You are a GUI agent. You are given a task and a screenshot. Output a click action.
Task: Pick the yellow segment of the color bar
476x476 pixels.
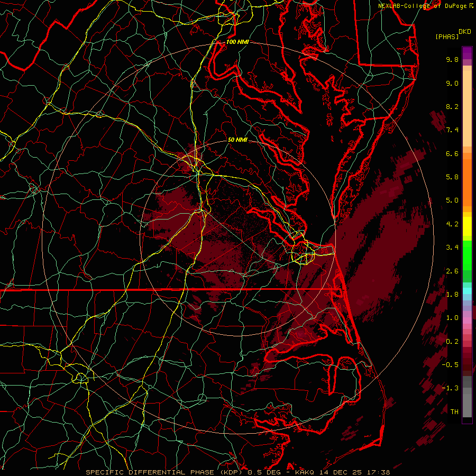(x=467, y=226)
